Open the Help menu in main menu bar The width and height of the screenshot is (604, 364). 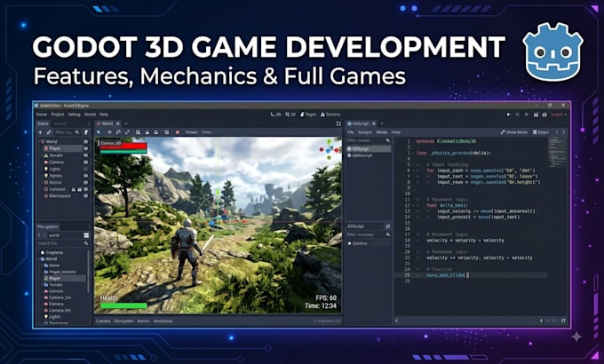[104, 115]
